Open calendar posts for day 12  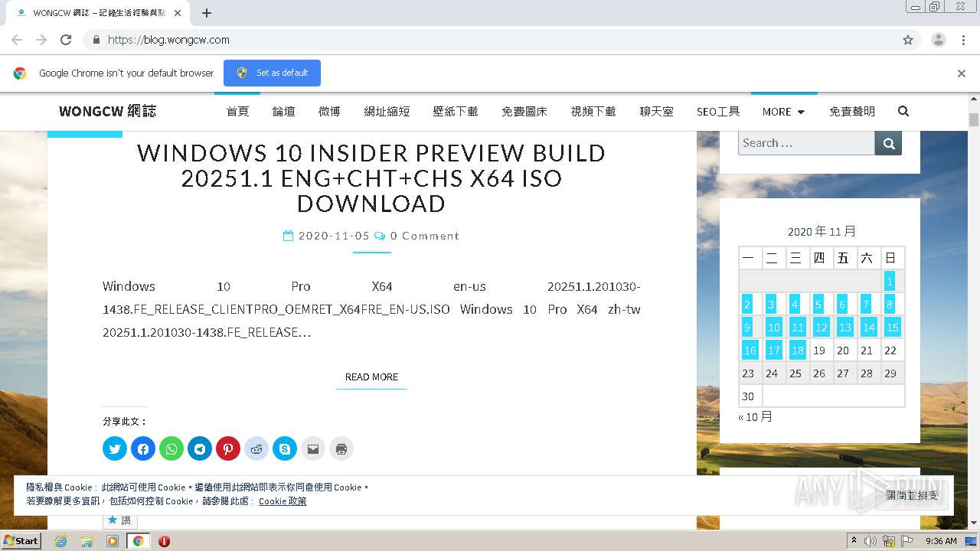click(822, 328)
